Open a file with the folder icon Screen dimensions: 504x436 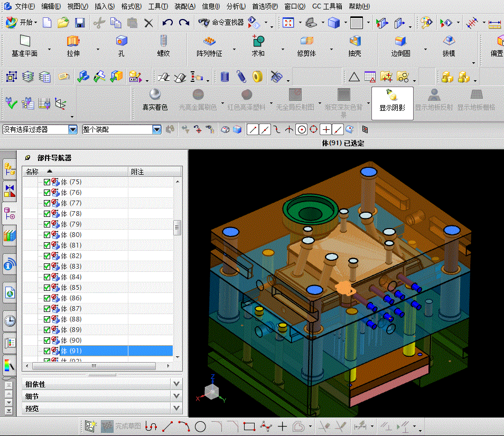click(x=63, y=23)
